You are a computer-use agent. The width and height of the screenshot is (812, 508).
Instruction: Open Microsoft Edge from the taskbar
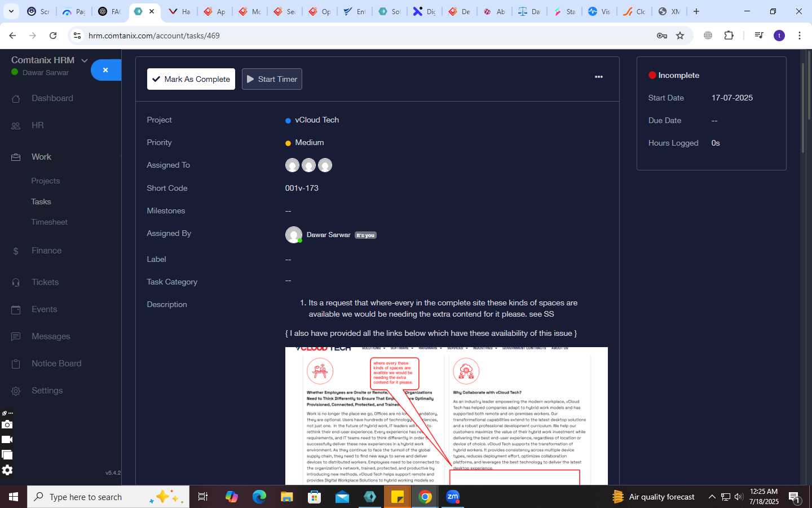pyautogui.click(x=259, y=497)
